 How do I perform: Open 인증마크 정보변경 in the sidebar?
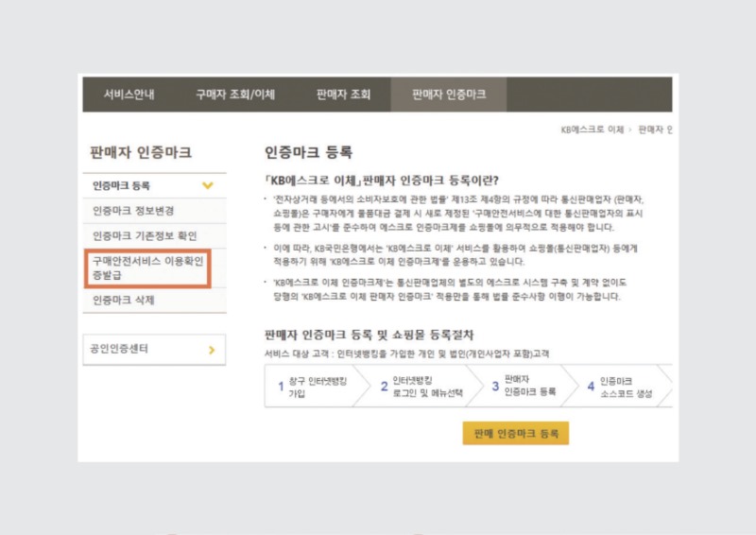click(x=133, y=210)
